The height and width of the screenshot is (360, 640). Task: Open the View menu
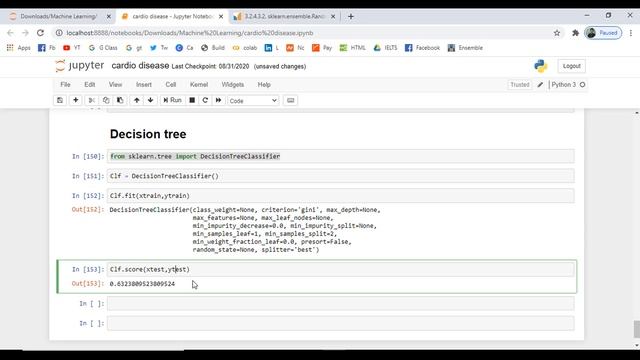click(116, 85)
